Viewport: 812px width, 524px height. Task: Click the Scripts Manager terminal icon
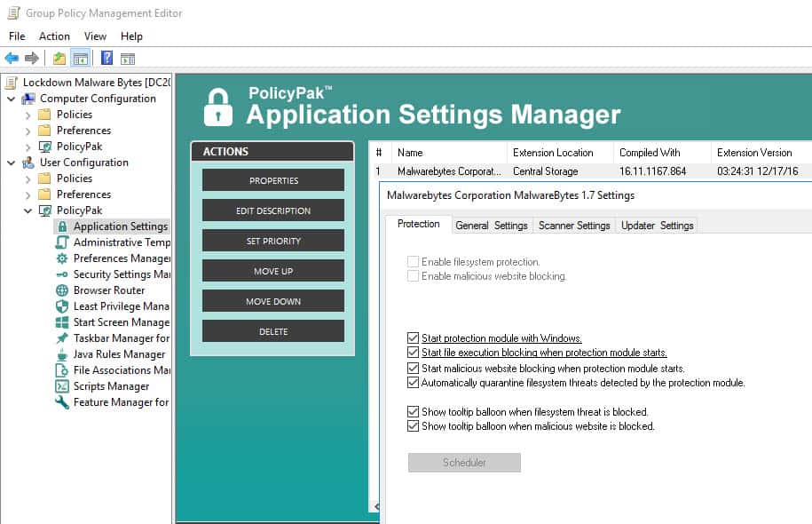click(62, 386)
